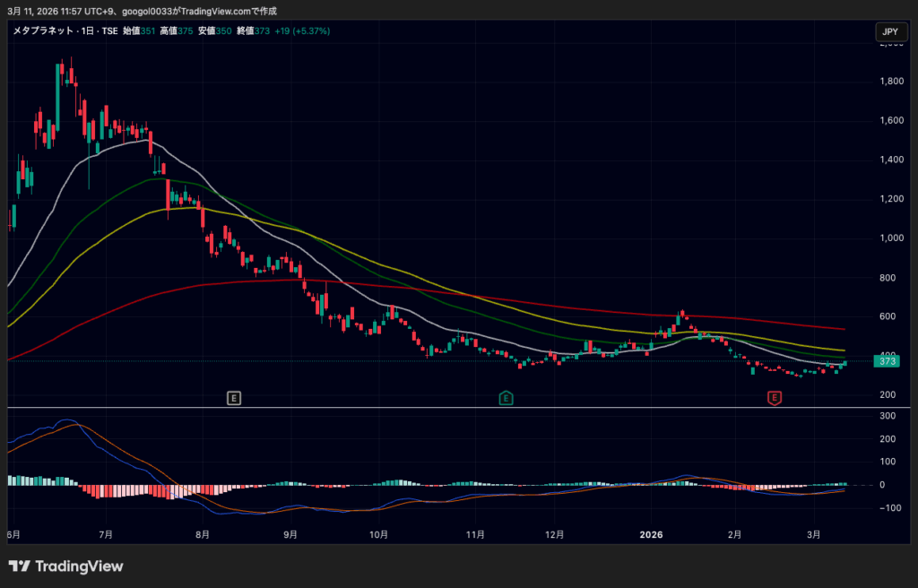Select the 10月 label on time axis

(378, 535)
